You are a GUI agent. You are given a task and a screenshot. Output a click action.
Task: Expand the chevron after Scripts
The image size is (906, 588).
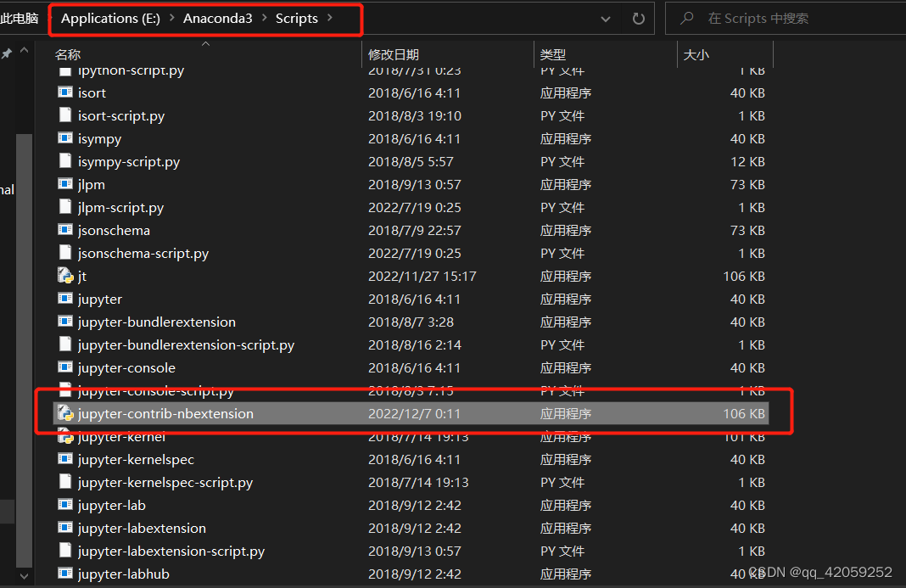point(330,18)
